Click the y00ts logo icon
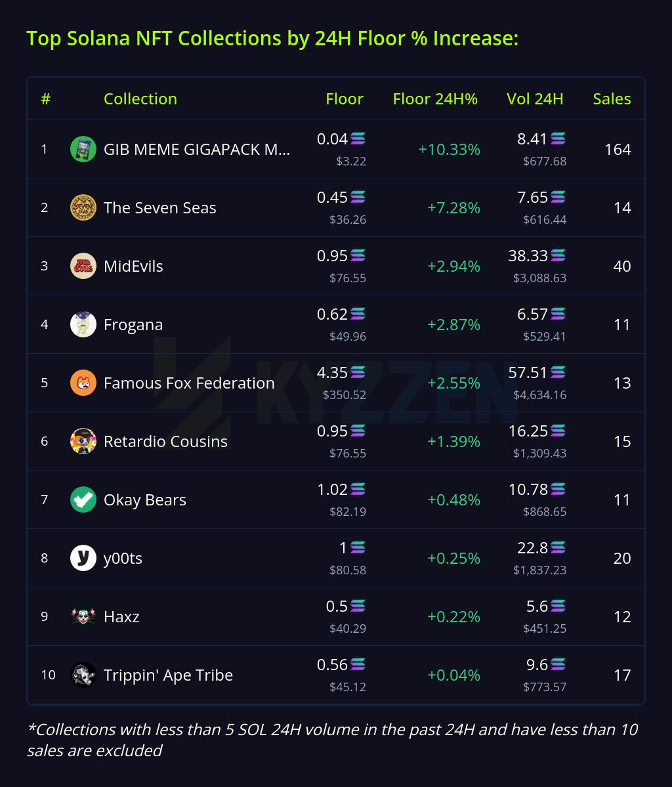The height and width of the screenshot is (787, 672). coord(83,559)
